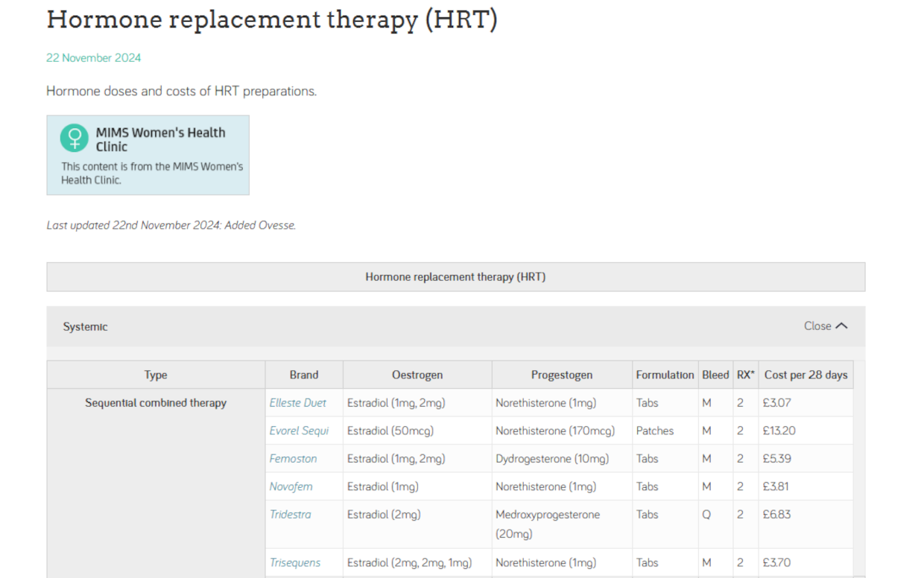Click the MIMS Women's Health Clinic info box
This screenshot has width=924, height=578.
click(148, 155)
